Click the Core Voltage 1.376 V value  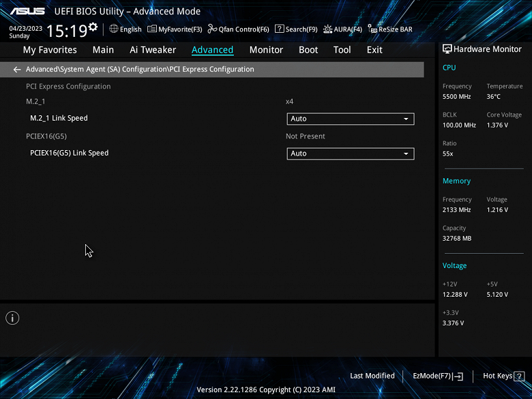pos(497,125)
